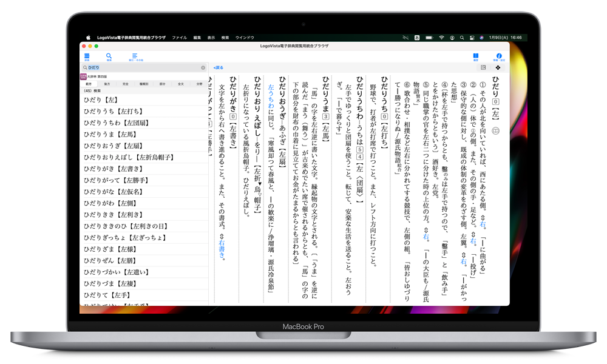The height and width of the screenshot is (364, 607).
Task: Clear the search field with the x icon
Action: (x=203, y=67)
